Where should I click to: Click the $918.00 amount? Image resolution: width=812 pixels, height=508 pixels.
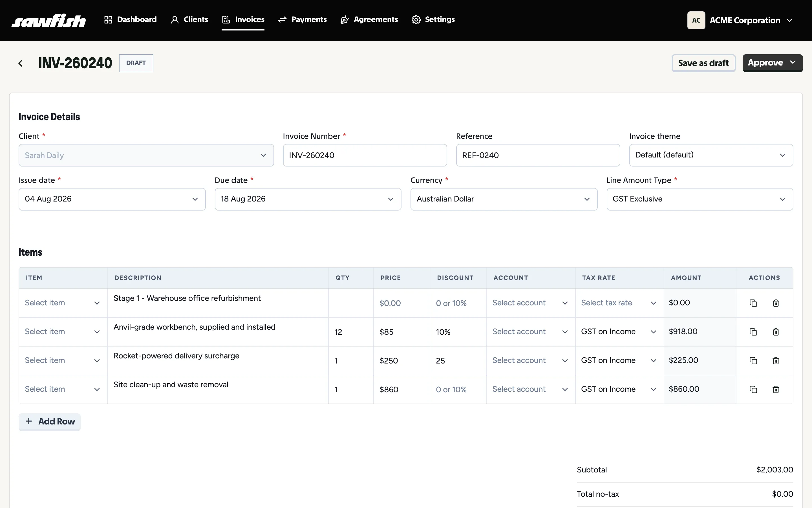point(683,332)
